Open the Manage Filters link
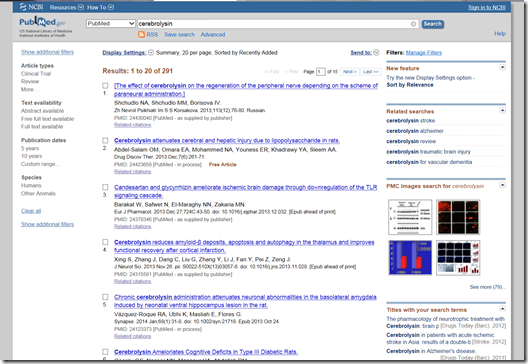Image resolution: width=528 pixels, height=364 pixels. (x=424, y=53)
